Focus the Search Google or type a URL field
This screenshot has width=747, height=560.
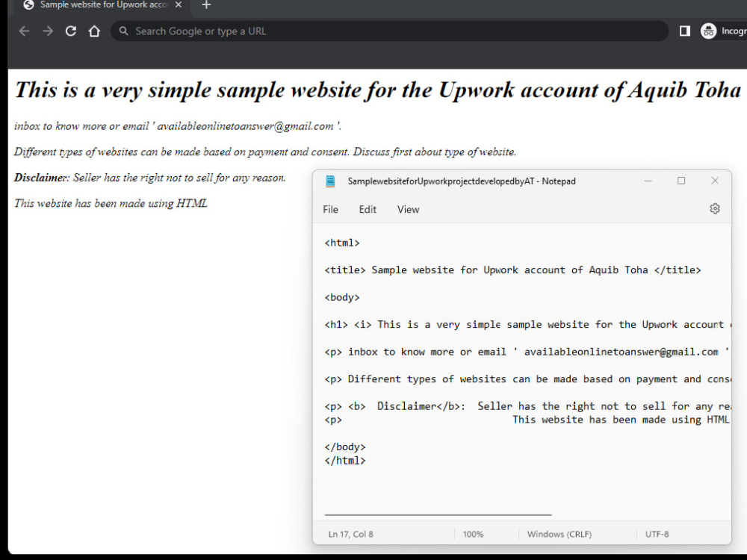[388, 31]
